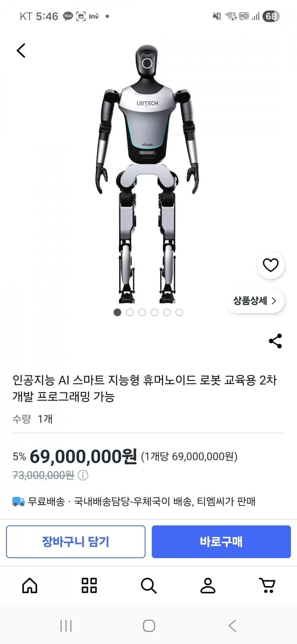Select the third image pagination dot
The image size is (297, 644).
[x=142, y=312]
